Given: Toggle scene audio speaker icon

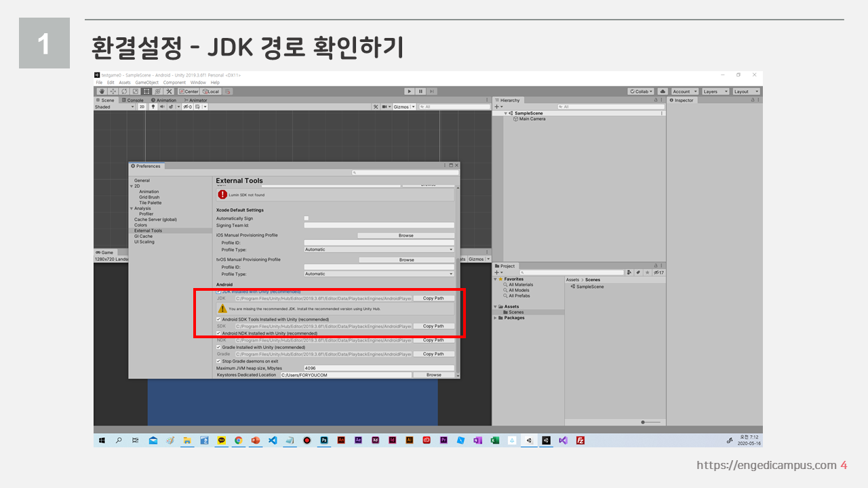Looking at the screenshot, I should (x=162, y=106).
